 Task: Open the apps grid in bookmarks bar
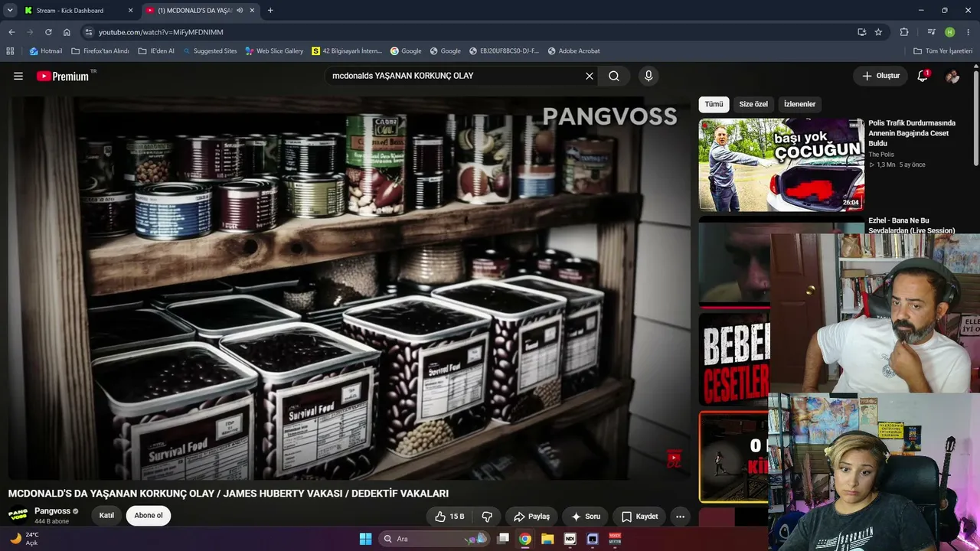[x=10, y=51]
